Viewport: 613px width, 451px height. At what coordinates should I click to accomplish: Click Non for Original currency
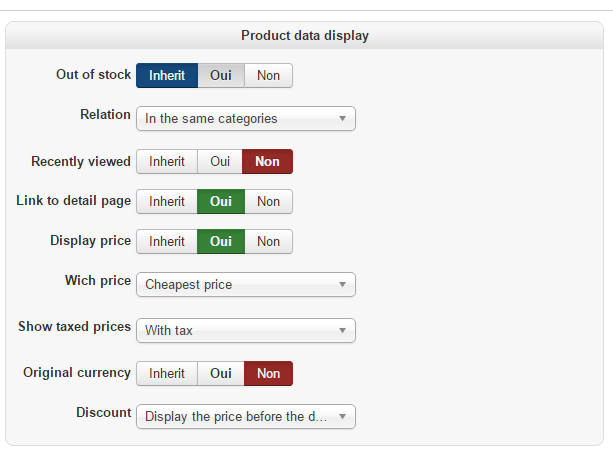[269, 374]
